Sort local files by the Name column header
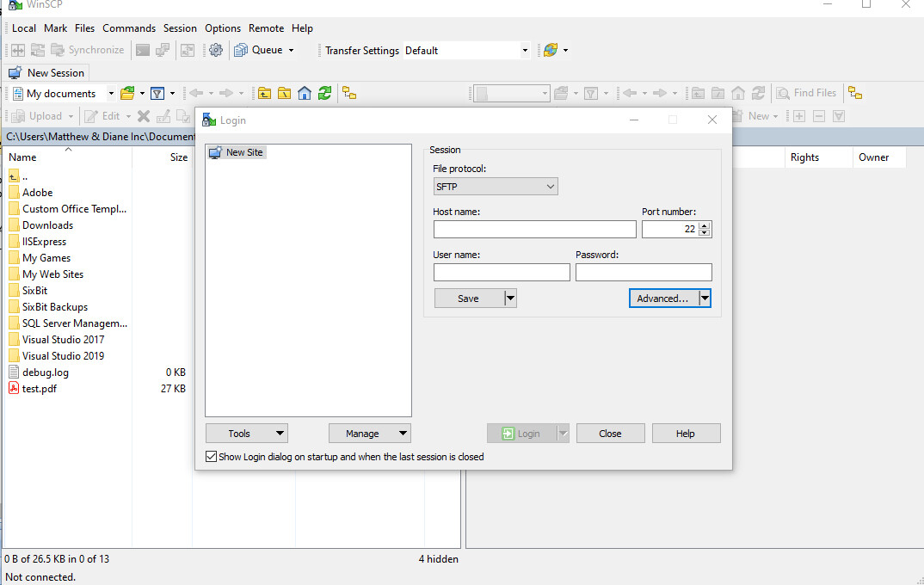This screenshot has width=924, height=585. (68, 157)
